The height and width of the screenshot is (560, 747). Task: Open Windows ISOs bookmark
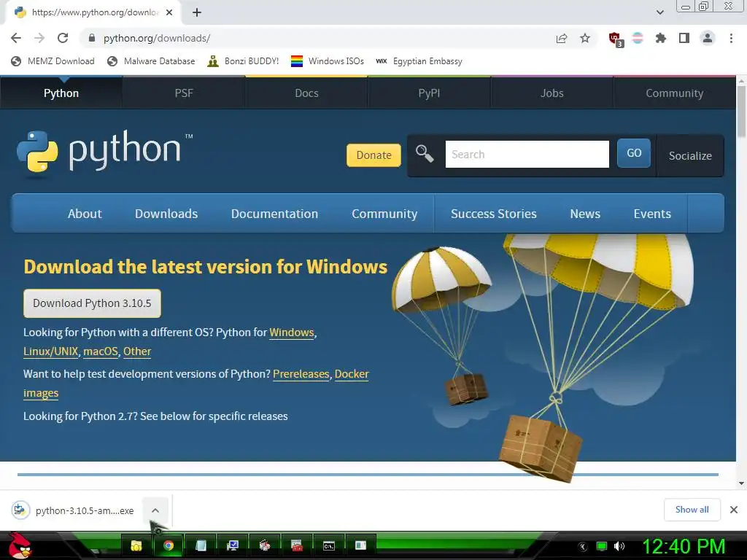328,61
